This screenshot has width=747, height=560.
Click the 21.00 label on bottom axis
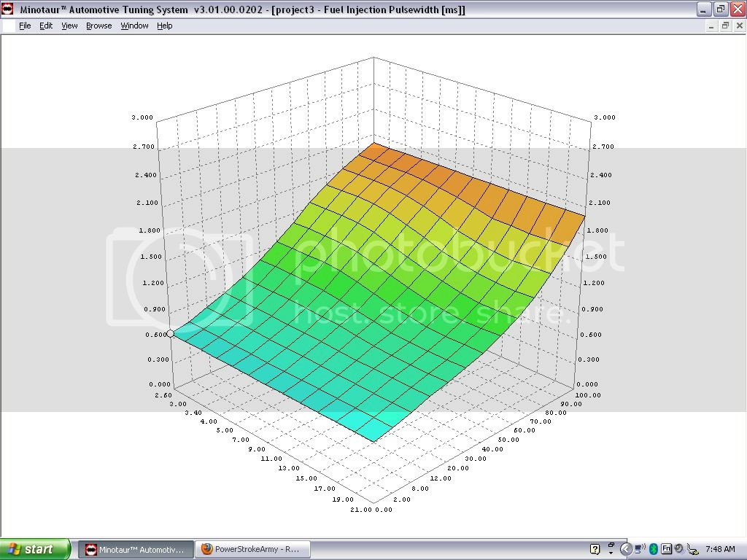click(361, 510)
